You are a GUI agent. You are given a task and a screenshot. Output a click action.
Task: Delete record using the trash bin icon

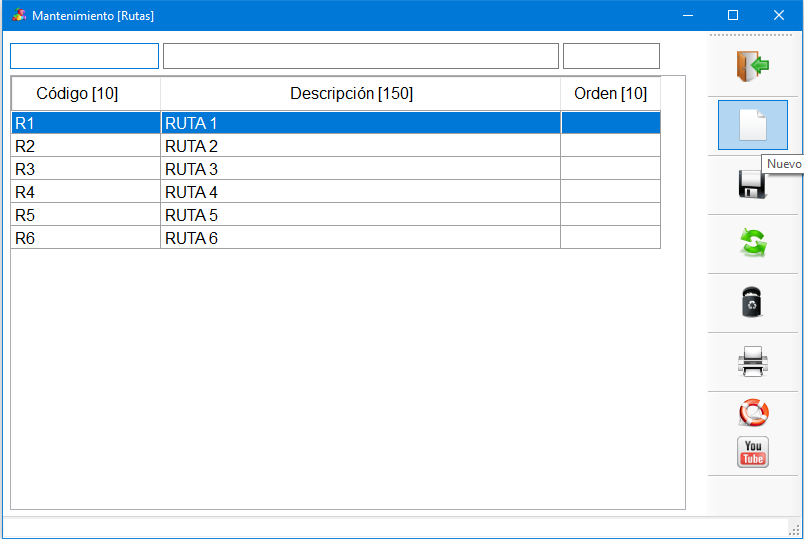click(x=752, y=302)
